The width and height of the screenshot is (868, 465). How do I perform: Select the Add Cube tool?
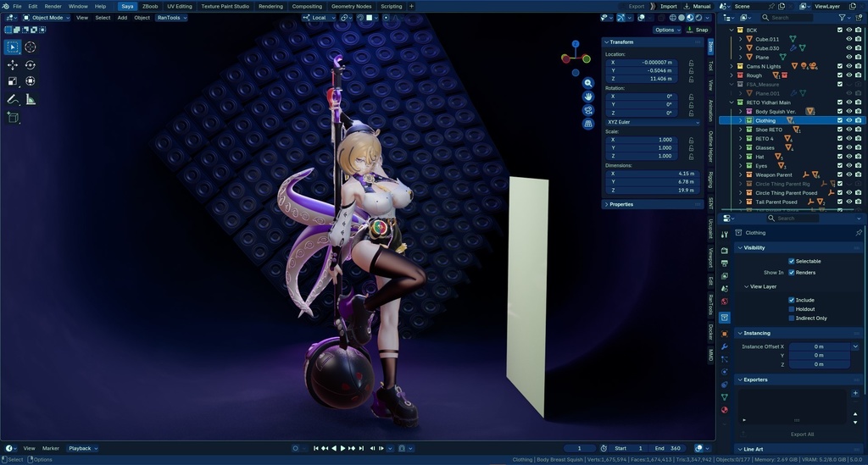tap(12, 117)
